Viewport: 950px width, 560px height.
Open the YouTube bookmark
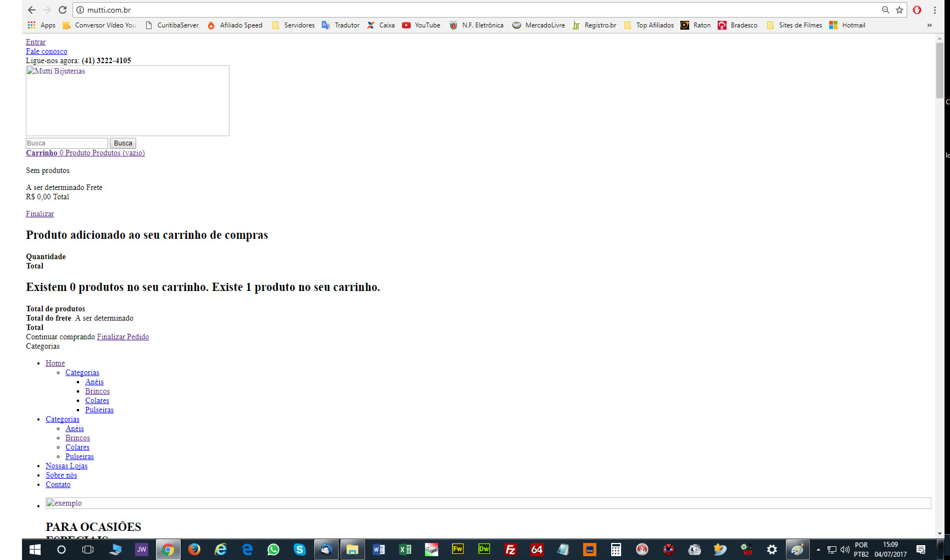point(421,25)
